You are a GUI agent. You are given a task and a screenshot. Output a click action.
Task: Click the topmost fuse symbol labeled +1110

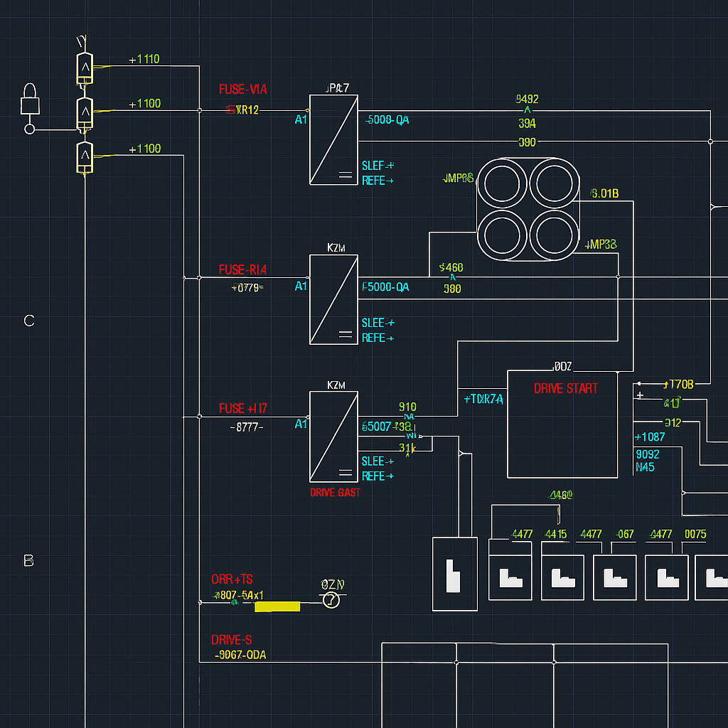84,68
